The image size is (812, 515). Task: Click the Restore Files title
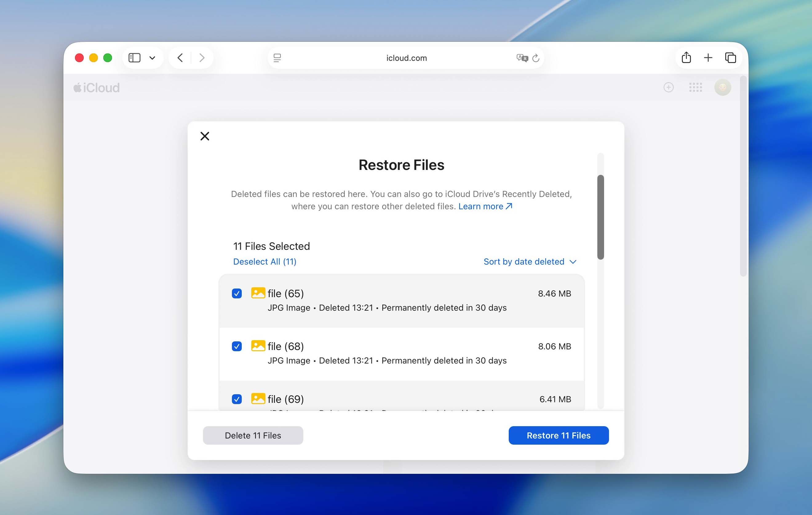pos(401,165)
